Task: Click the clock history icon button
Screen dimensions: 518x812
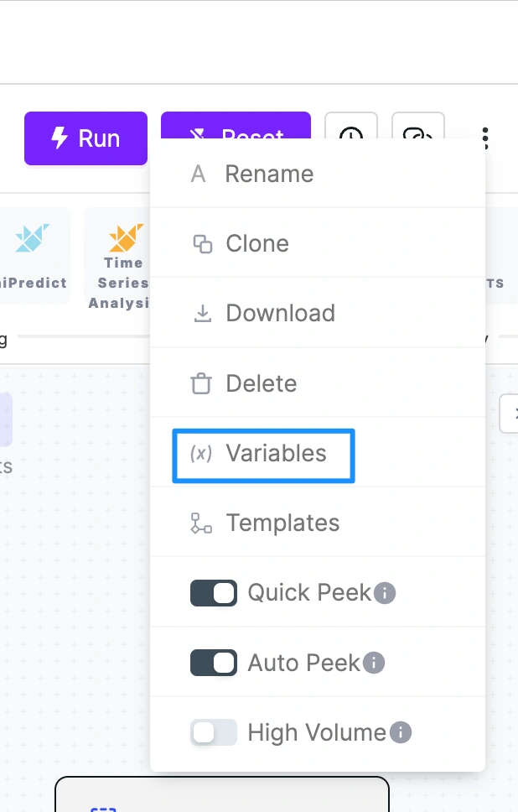Action: [x=351, y=126]
